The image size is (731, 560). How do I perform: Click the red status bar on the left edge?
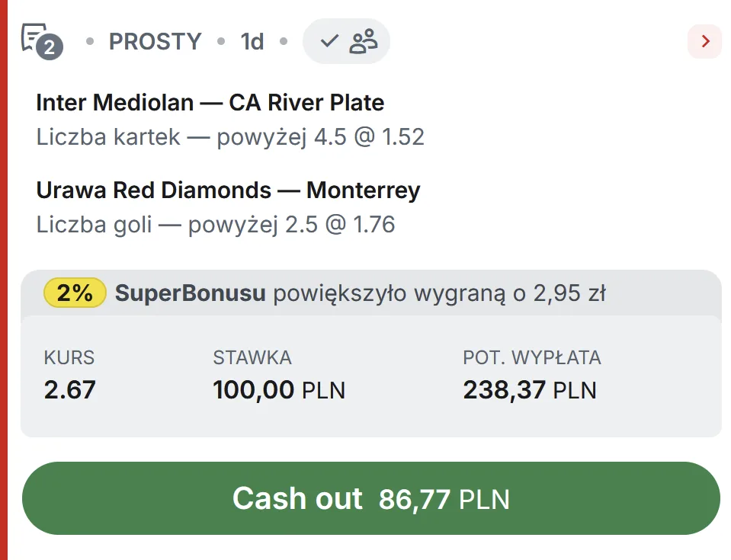(4, 280)
